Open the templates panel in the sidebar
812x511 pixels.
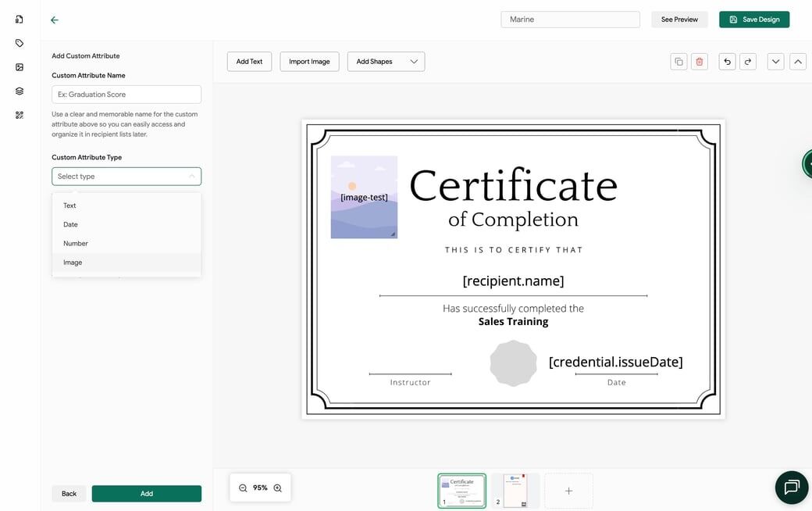tap(20, 20)
